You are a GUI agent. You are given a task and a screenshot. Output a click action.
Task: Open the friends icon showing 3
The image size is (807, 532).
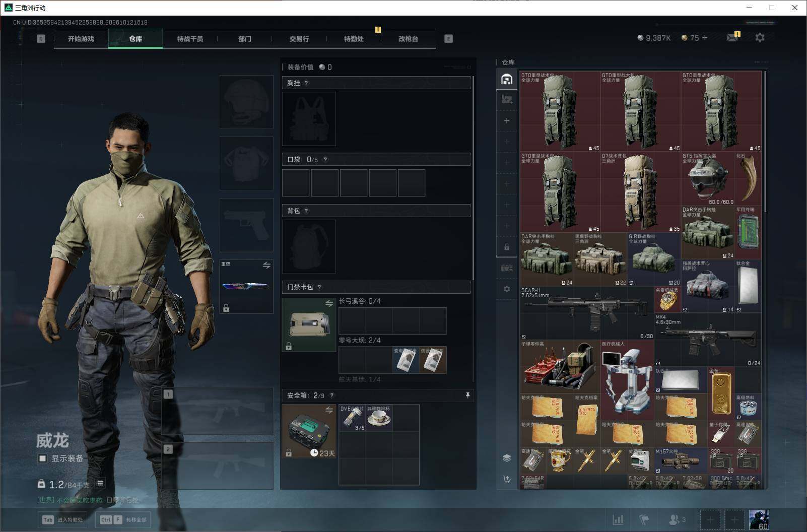[x=677, y=519]
